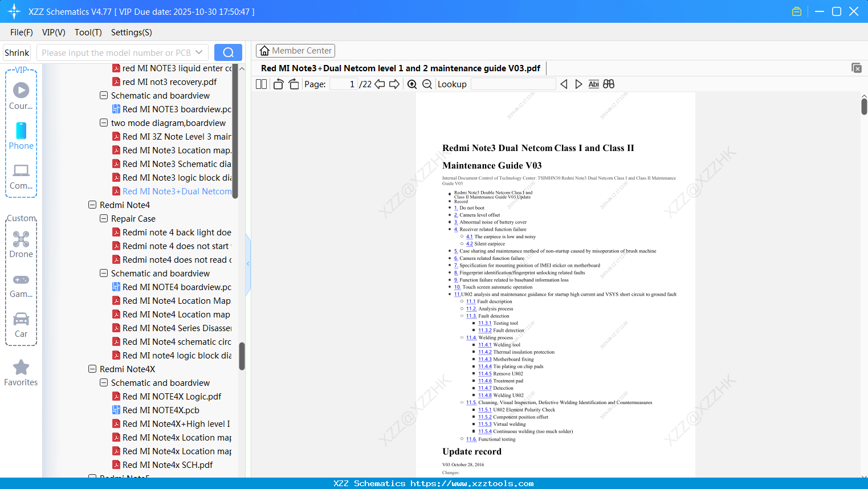Viewport: 868px width, 489px height.
Task: Open the File(F) menu
Action: (22, 32)
